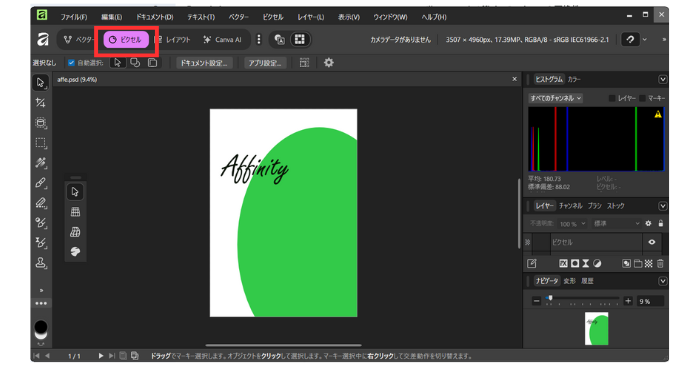This screenshot has width=698, height=365.
Task: Select the Clone stamp tool
Action: [41, 263]
